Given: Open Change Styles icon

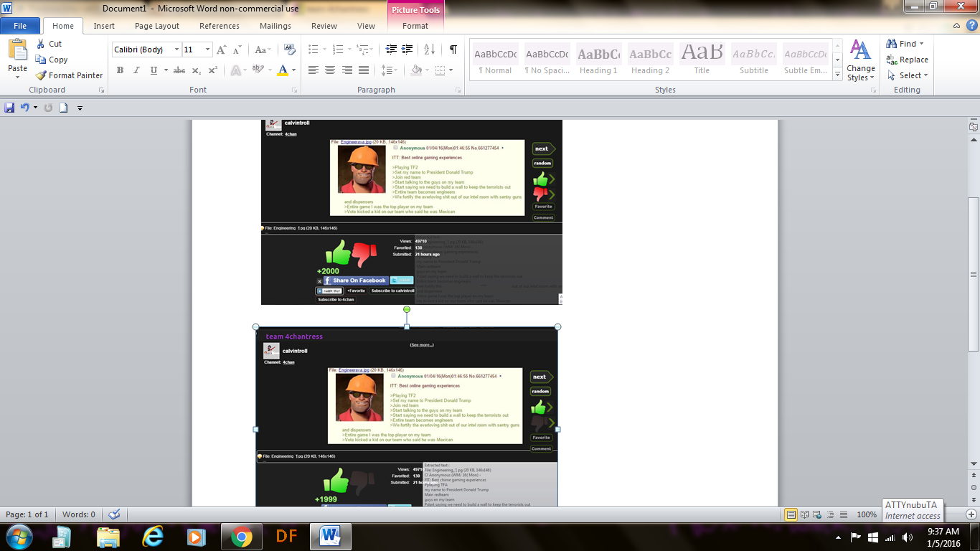Looking at the screenshot, I should 860,60.
